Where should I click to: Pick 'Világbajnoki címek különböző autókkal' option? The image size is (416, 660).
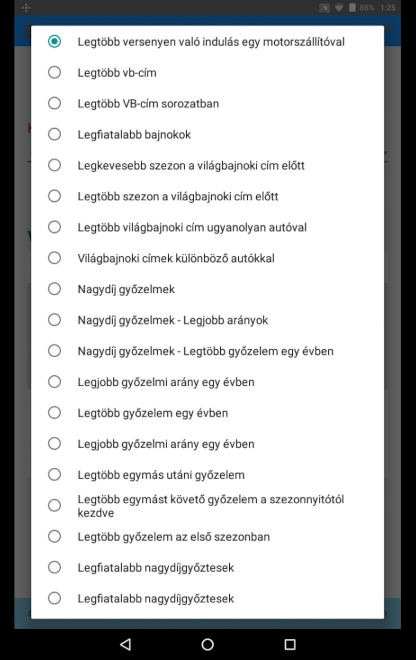point(208,258)
